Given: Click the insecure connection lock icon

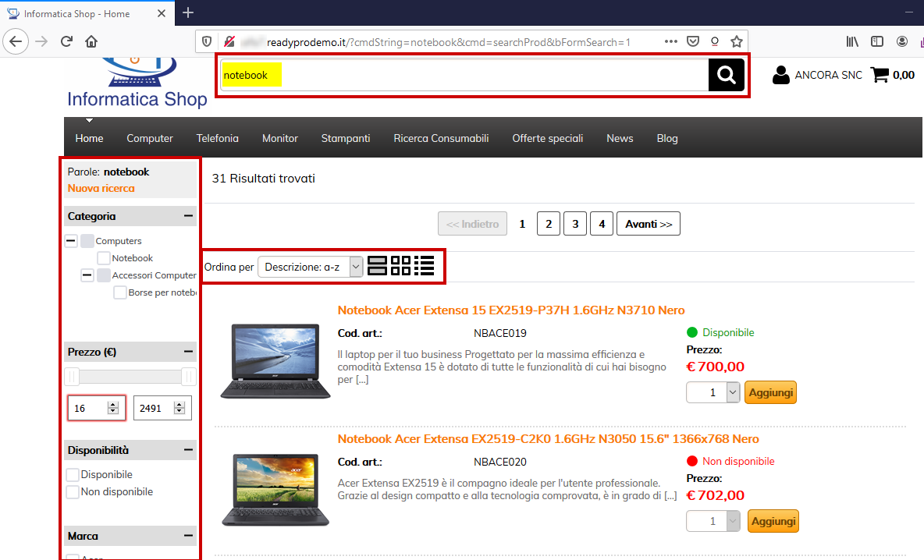Looking at the screenshot, I should pos(229,42).
